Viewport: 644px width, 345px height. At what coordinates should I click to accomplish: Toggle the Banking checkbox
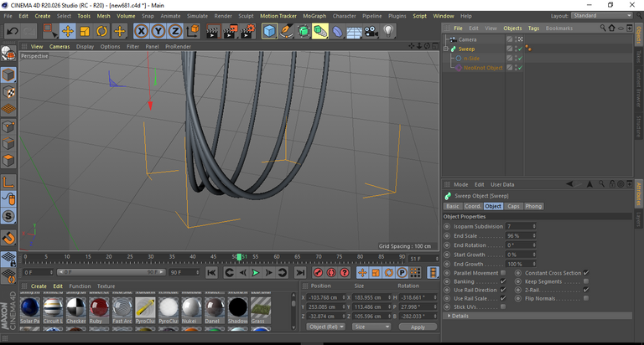[503, 281]
